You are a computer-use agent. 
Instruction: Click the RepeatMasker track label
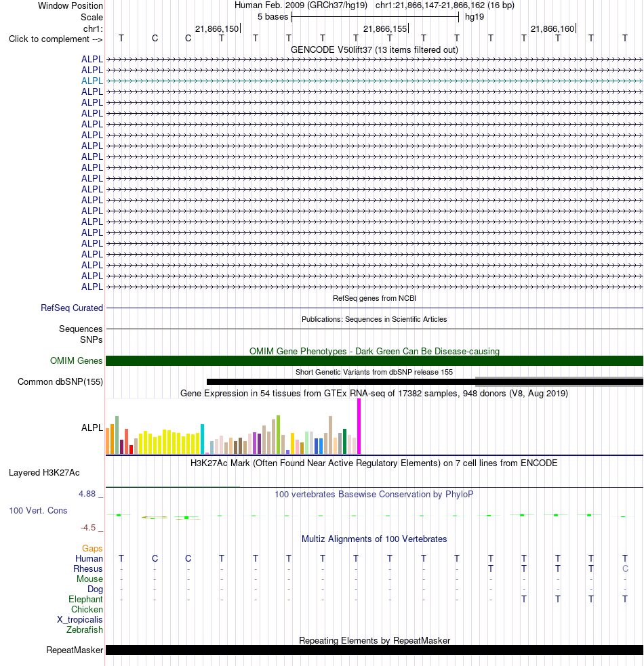[75, 650]
